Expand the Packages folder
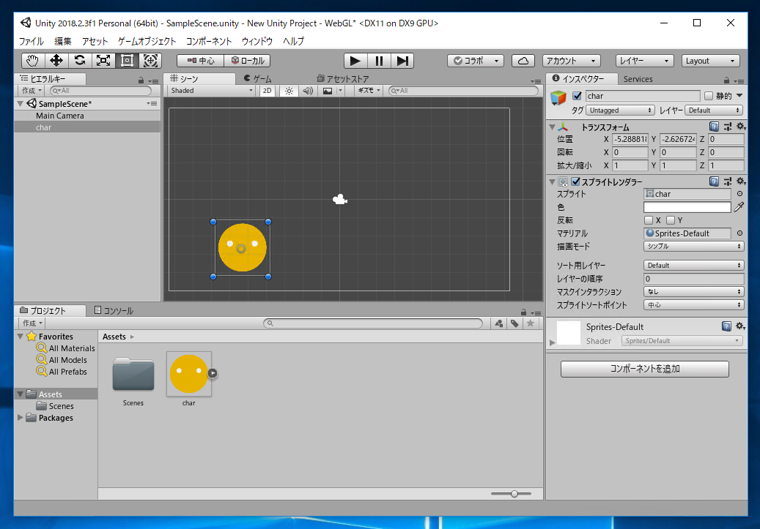This screenshot has height=529, width=760. tap(20, 417)
